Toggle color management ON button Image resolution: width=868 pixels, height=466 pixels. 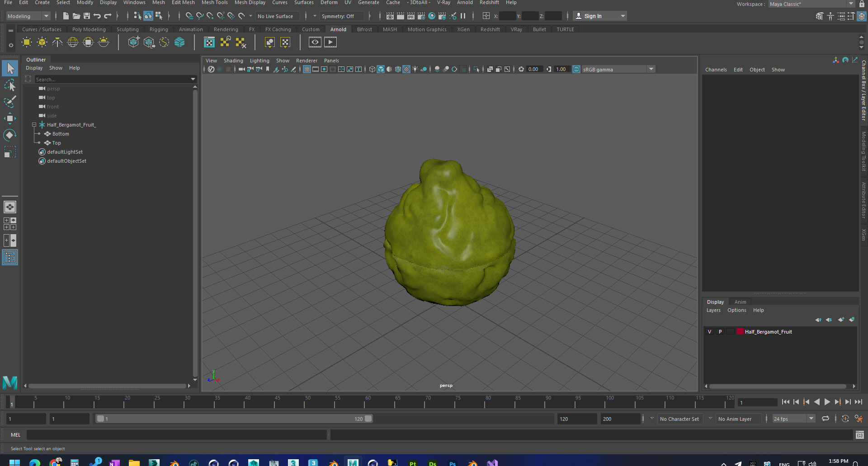[576, 69]
